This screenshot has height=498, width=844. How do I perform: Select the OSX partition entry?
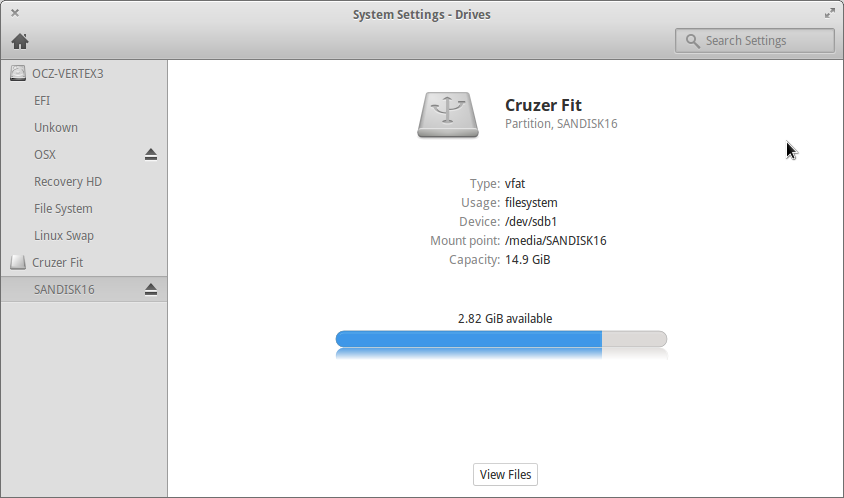pos(84,155)
